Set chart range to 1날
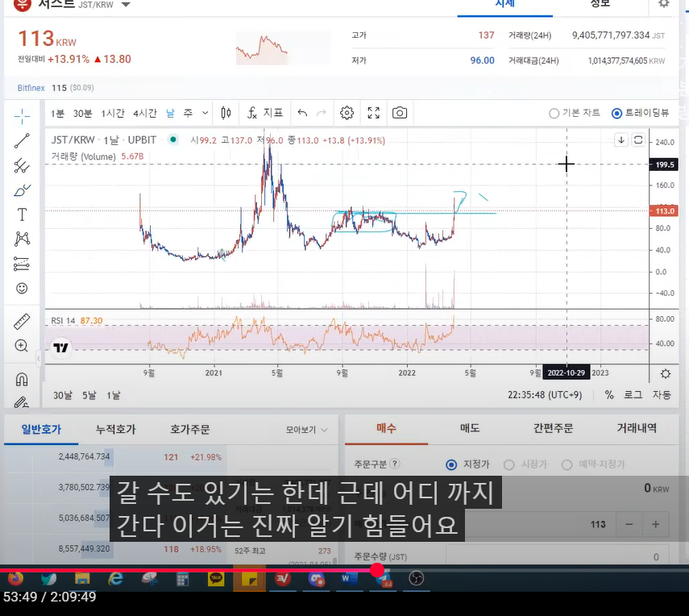 coord(113,395)
